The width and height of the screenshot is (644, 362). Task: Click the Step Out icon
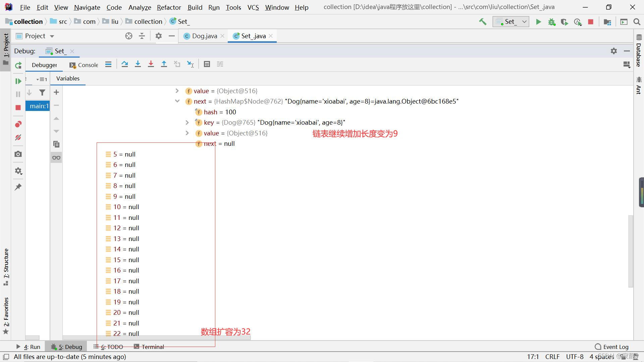tap(164, 64)
